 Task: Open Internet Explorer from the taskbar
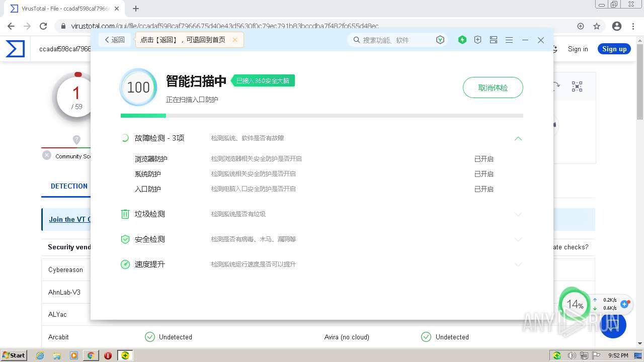(40, 355)
